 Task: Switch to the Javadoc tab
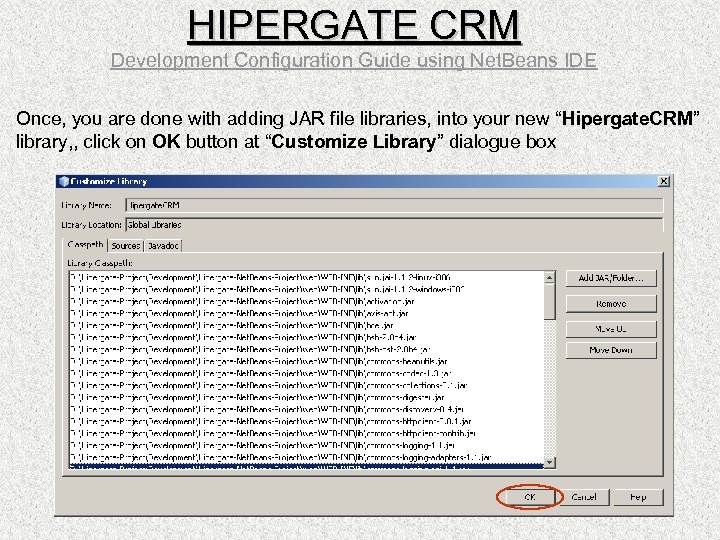pyautogui.click(x=163, y=246)
